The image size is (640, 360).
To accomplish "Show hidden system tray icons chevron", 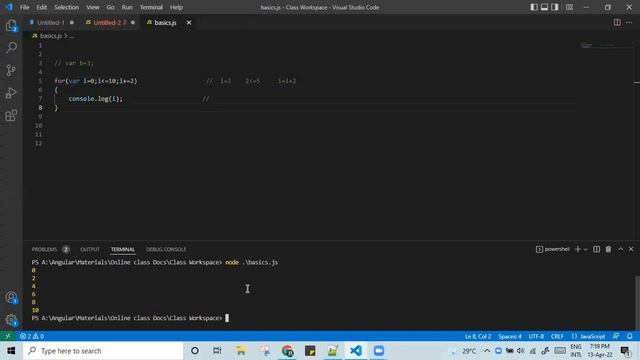I will coord(487,351).
